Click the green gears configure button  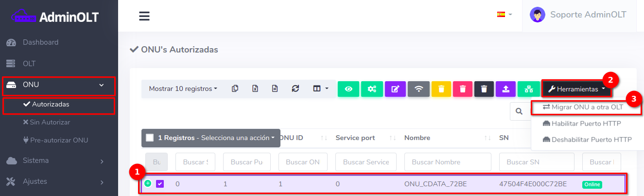click(x=372, y=89)
